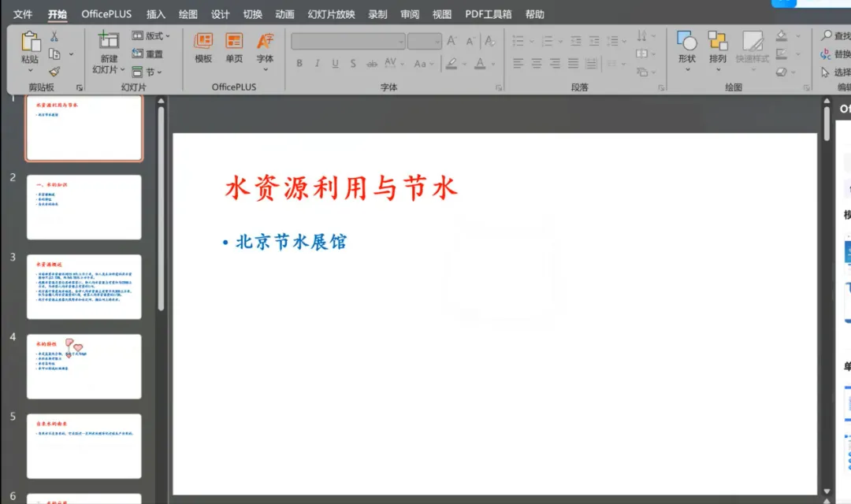The height and width of the screenshot is (504, 851).
Task: Click the Paste clipboard icon
Action: pos(31,43)
